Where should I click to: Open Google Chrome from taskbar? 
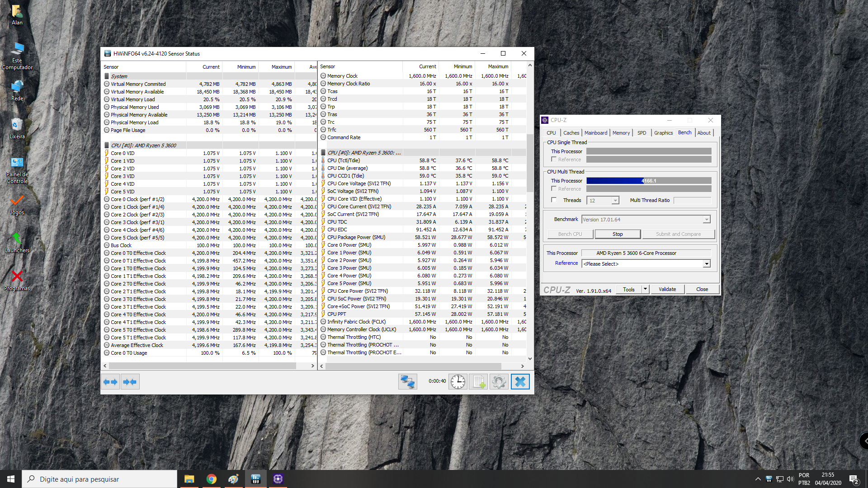[211, 479]
